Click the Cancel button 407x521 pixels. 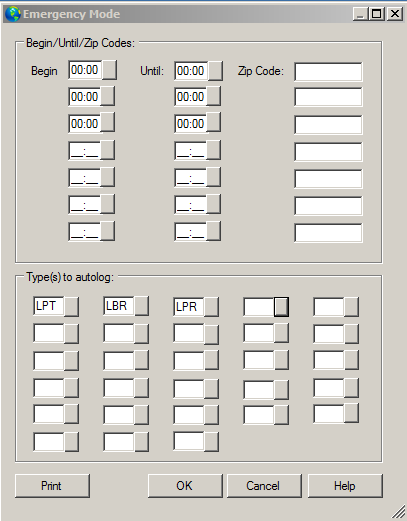(x=264, y=486)
